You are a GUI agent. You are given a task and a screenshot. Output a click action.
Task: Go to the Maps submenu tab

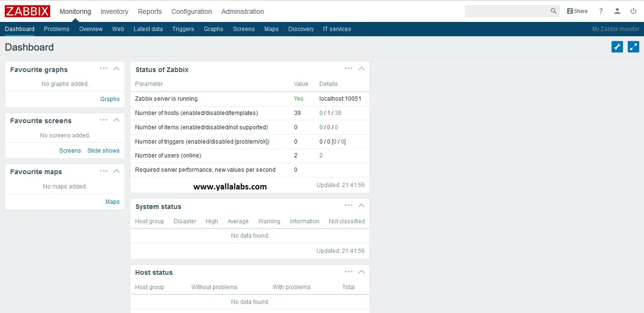272,29
